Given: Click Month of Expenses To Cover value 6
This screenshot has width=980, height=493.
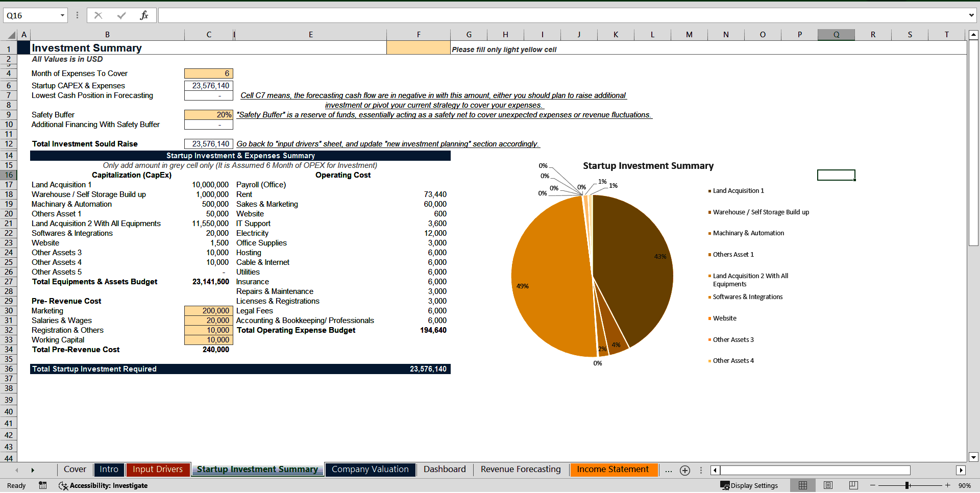Looking at the screenshot, I should [x=209, y=73].
